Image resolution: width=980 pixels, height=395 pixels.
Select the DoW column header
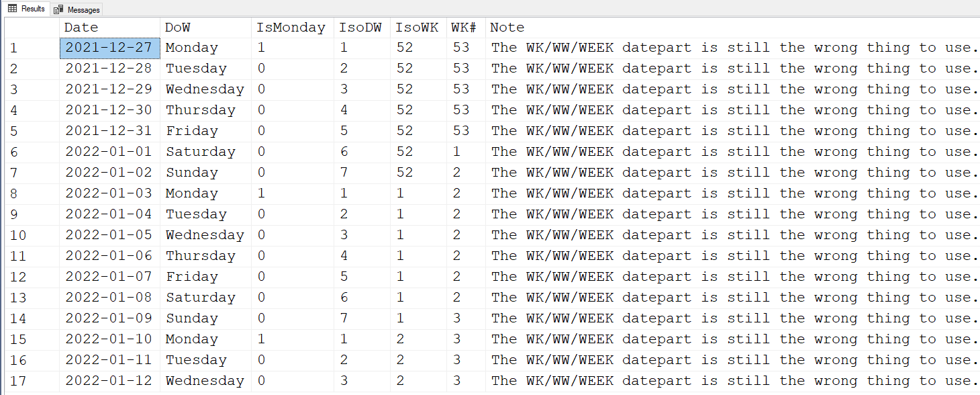[x=178, y=28]
